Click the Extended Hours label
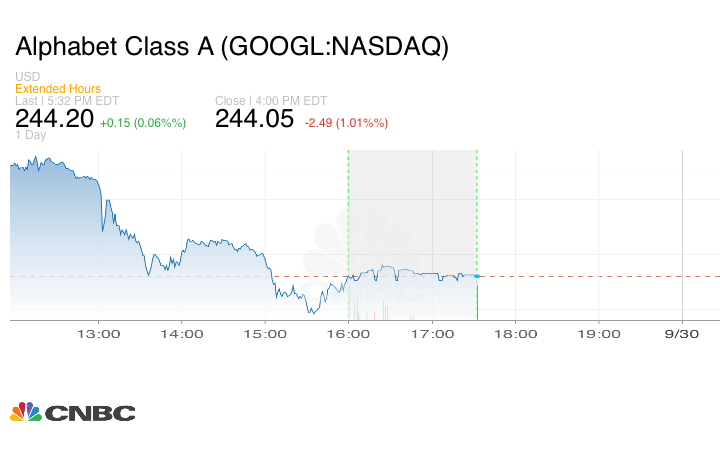 point(57,89)
